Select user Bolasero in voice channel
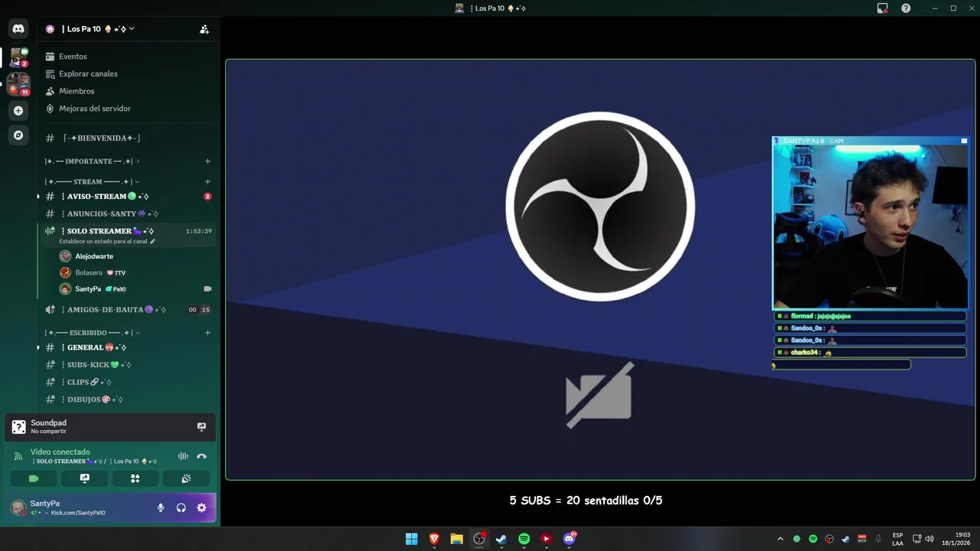The image size is (980, 551). pos(89,272)
